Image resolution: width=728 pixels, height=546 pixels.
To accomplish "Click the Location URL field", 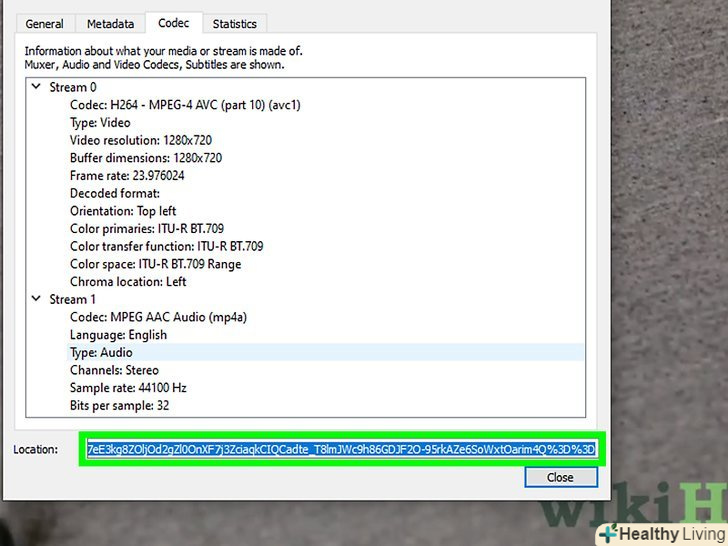I will [x=341, y=449].
